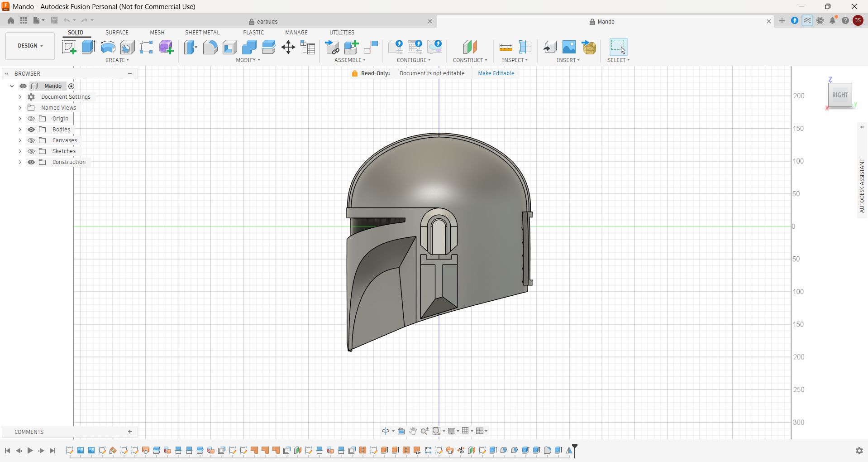The image size is (868, 462).
Task: Select the Revolve tool
Action: coord(108,47)
